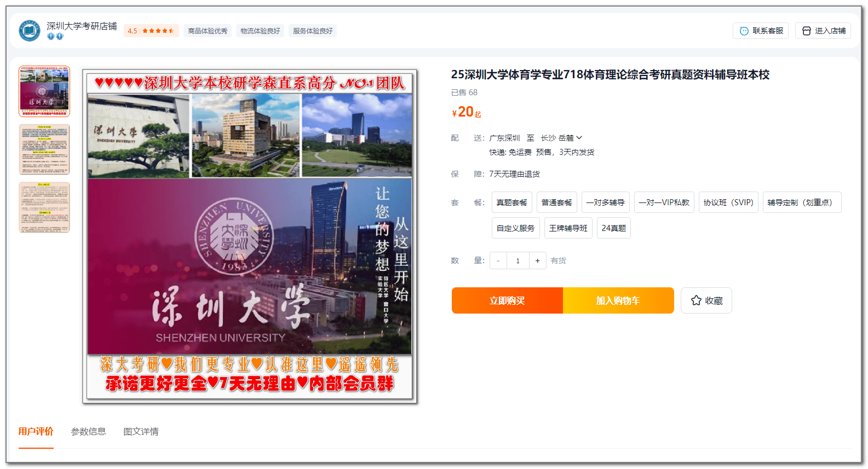The height and width of the screenshot is (469, 868).
Task: Add item with 加入购物车
Action: 618,300
